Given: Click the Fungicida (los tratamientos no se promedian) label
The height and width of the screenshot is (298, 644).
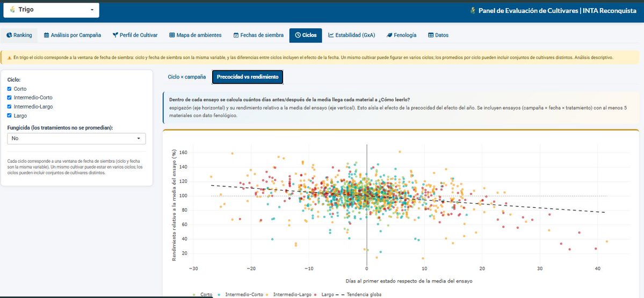Looking at the screenshot, I should click(x=60, y=128).
